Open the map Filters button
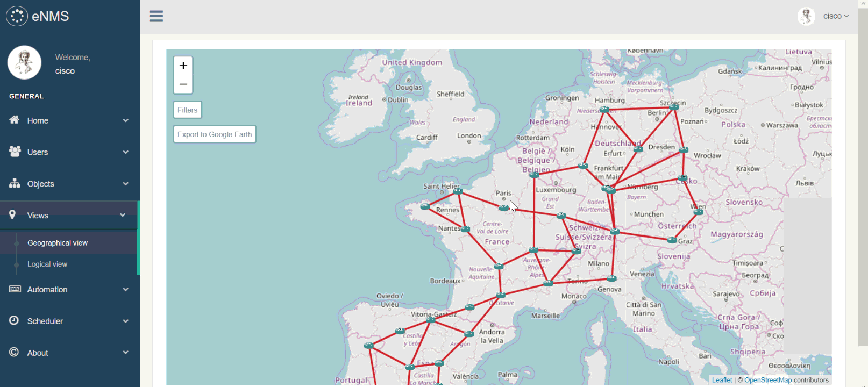 coord(188,110)
